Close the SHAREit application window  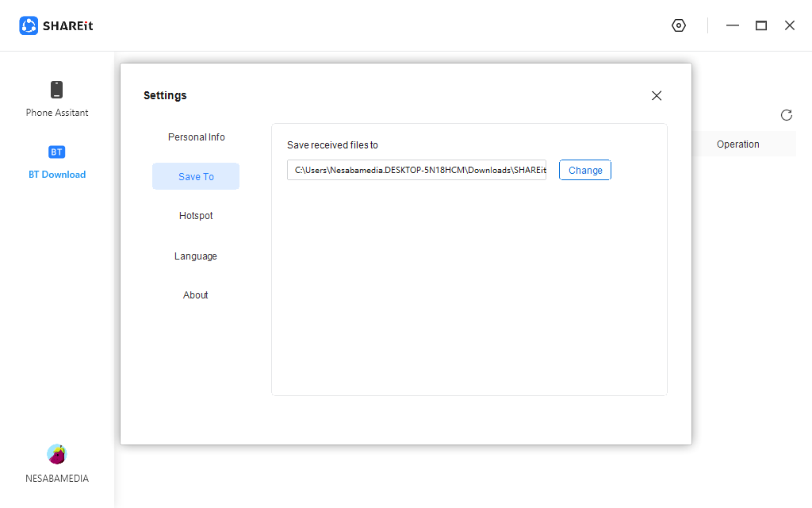[x=789, y=25]
